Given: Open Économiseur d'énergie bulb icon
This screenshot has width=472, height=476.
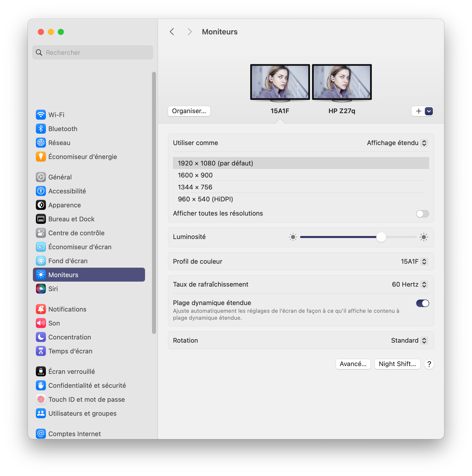Looking at the screenshot, I should pyautogui.click(x=41, y=157).
